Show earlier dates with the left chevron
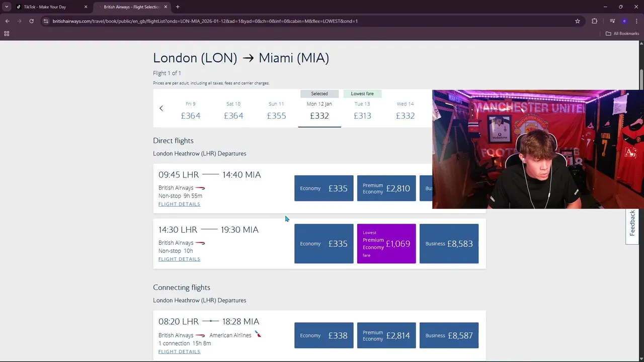 point(161,108)
